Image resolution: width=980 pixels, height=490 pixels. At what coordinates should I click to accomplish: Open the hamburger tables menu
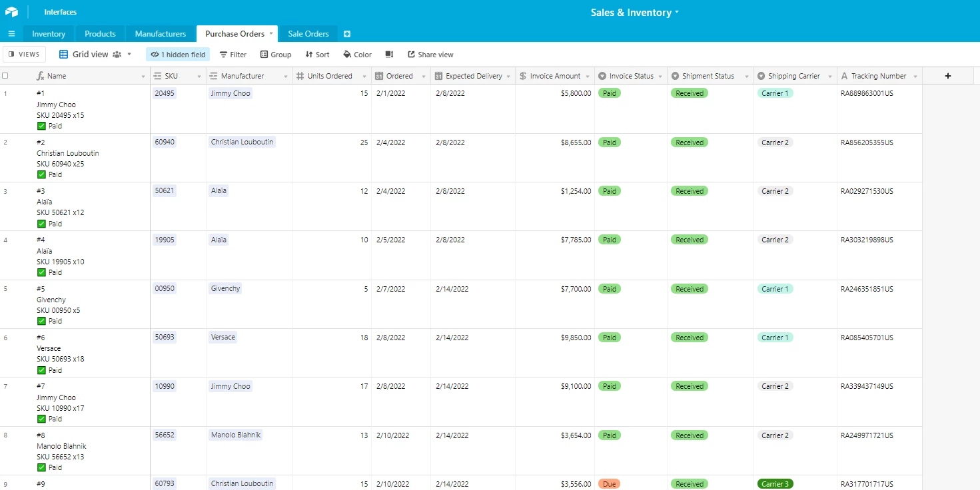pyautogui.click(x=11, y=34)
